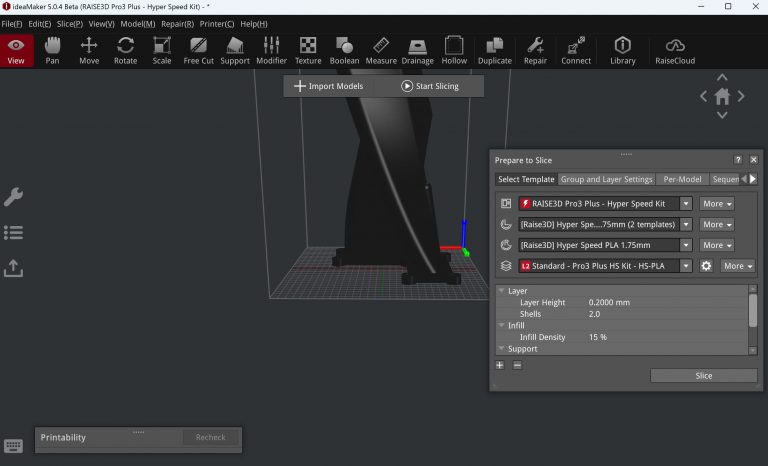Click the wrench icon in left sidebar
Screen dimensions: 768x466
13,197
